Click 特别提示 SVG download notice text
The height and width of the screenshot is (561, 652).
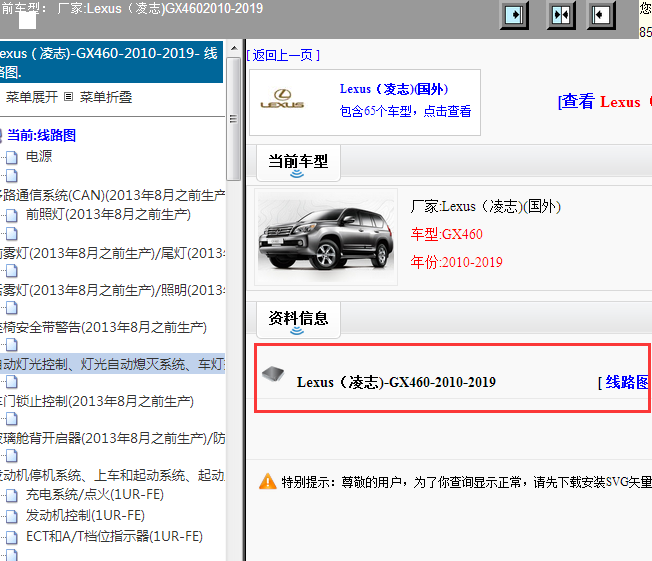(466, 482)
